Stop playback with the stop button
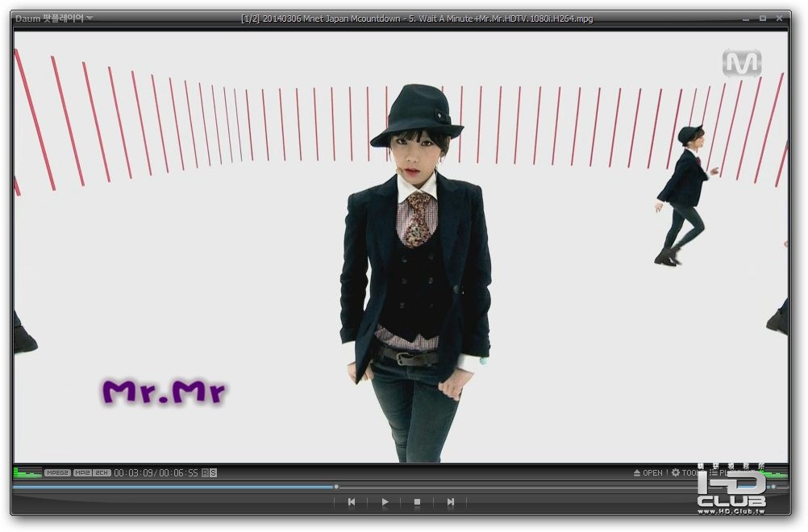This screenshot has height=532, width=808. (418, 501)
